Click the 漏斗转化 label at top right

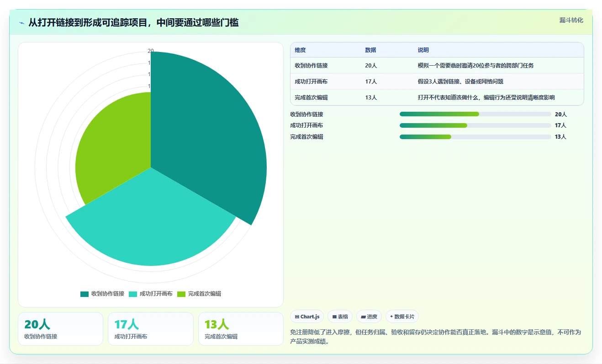point(571,20)
